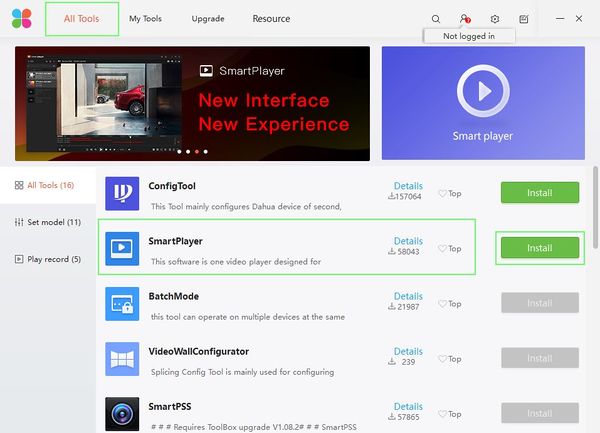Screen dimensions: 600x433
Task: Open Details link for SmartPSS
Action: coord(408,406)
